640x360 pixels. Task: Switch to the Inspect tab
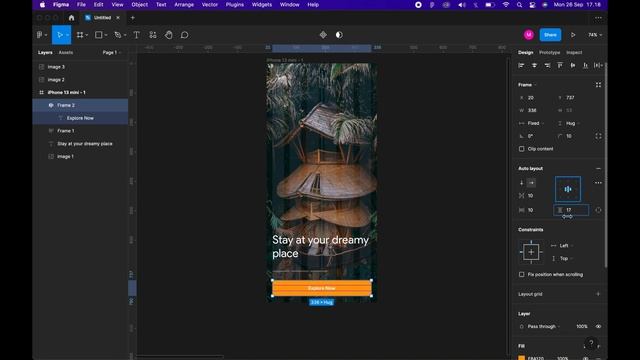[574, 53]
